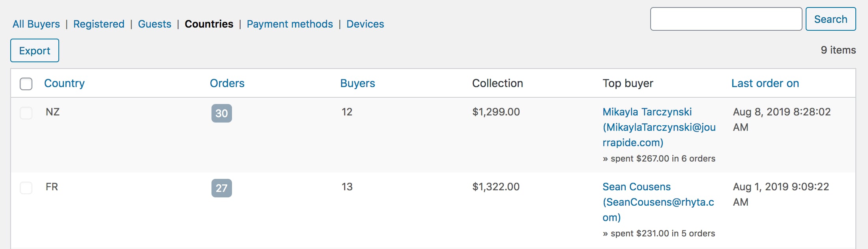Open NZ orders count badge 30
Image resolution: width=868 pixels, height=249 pixels.
click(222, 113)
